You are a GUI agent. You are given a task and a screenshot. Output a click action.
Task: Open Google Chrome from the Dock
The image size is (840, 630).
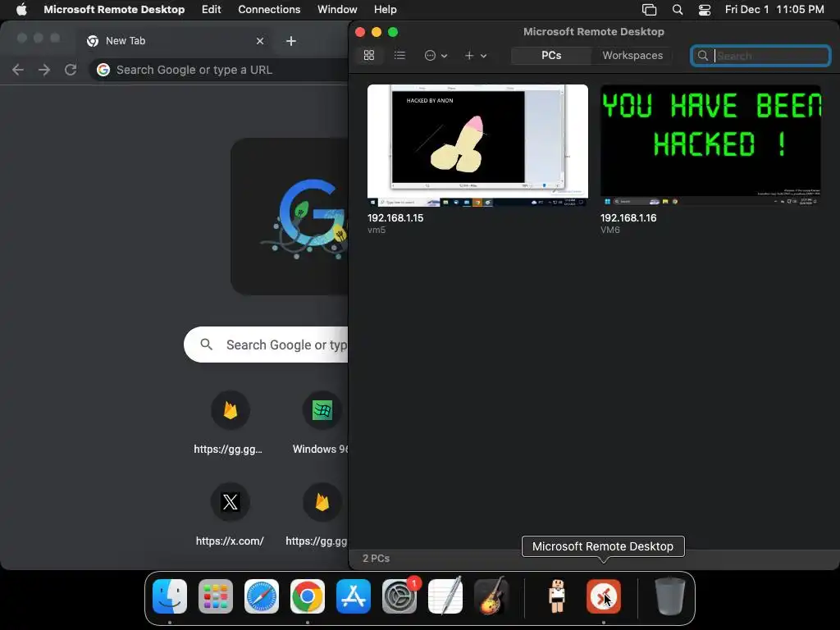pos(308,596)
